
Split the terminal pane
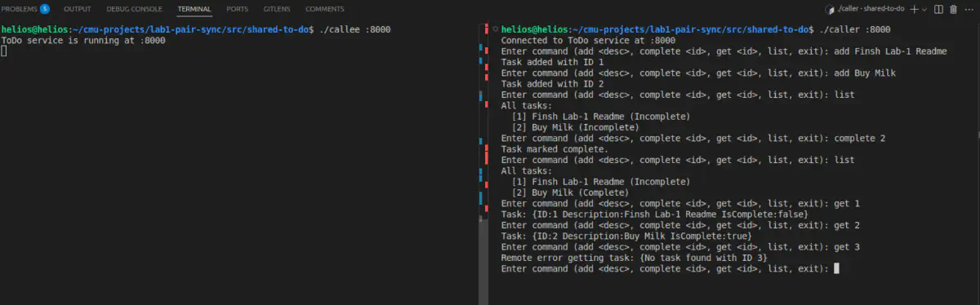[x=938, y=9]
